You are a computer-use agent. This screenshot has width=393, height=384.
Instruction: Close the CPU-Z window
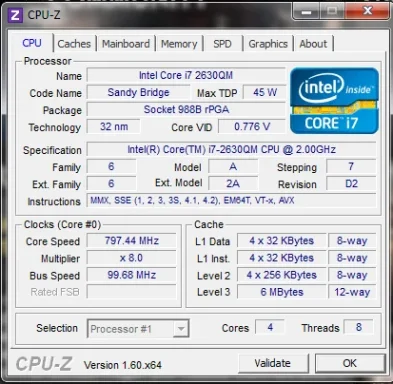click(367, 12)
